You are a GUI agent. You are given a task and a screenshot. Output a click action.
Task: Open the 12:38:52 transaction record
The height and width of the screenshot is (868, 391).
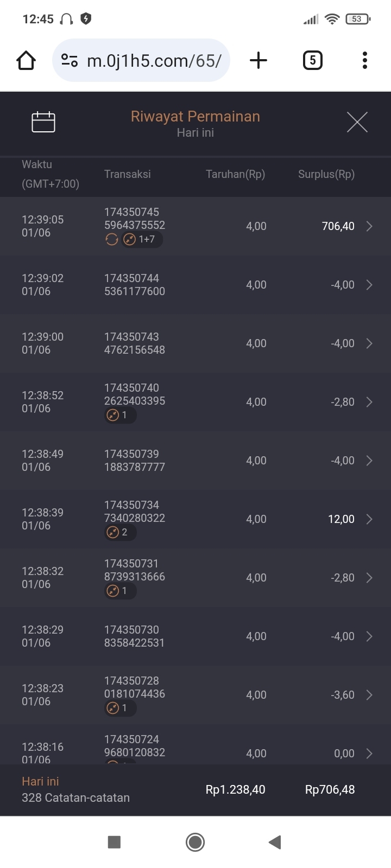pyautogui.click(x=195, y=402)
